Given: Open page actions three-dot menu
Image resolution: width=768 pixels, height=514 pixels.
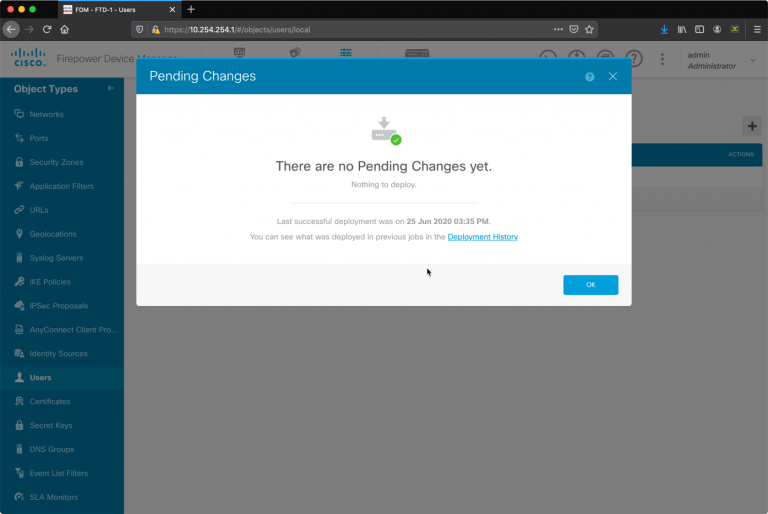Looking at the screenshot, I should pyautogui.click(x=558, y=29).
